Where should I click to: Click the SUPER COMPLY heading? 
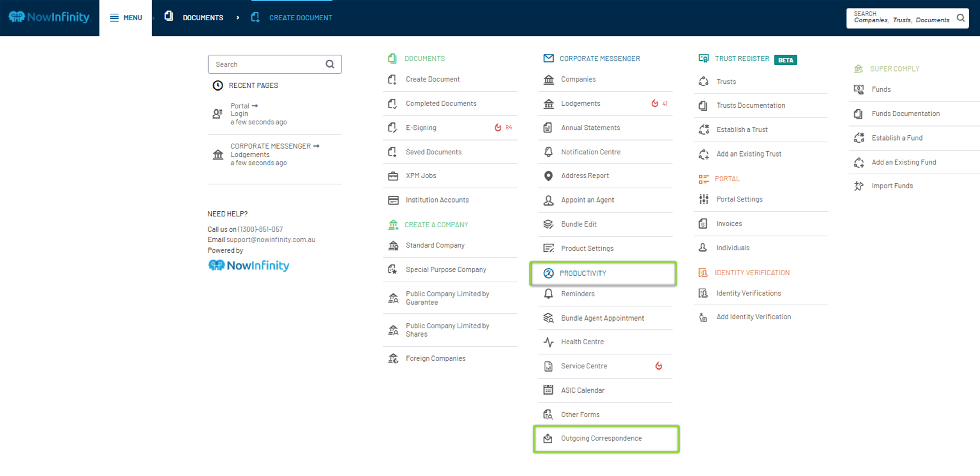894,69
